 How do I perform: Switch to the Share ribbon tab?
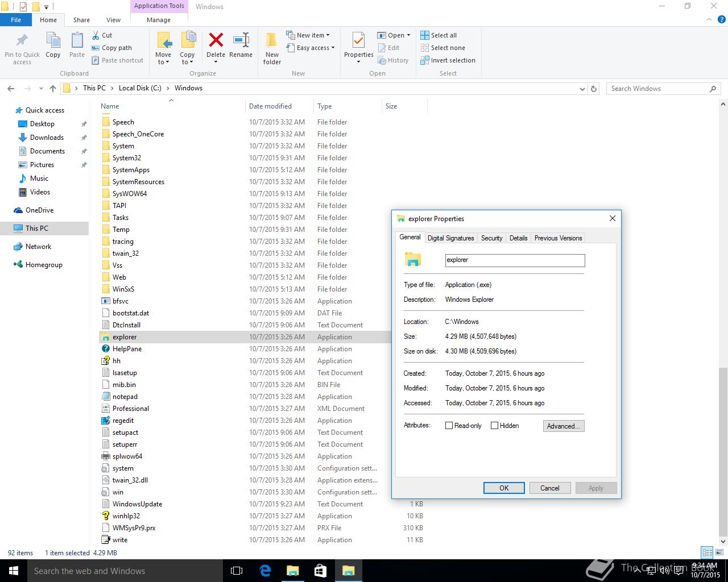point(81,19)
